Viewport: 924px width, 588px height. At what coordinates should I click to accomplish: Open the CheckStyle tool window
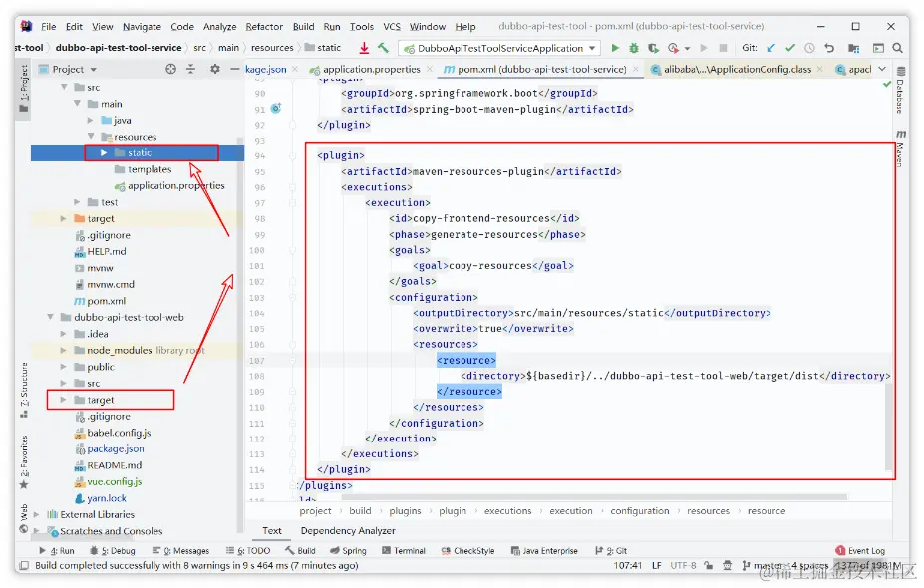[467, 551]
